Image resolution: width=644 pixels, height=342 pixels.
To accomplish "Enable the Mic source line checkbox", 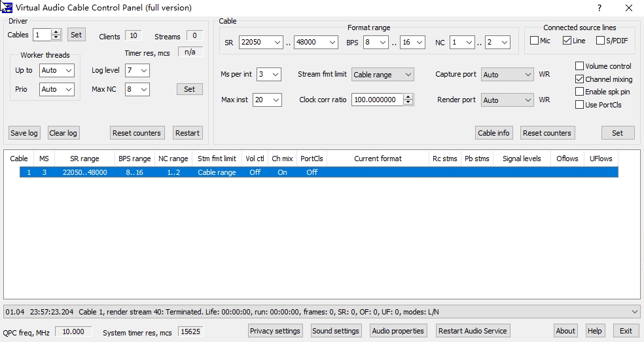I will [535, 41].
